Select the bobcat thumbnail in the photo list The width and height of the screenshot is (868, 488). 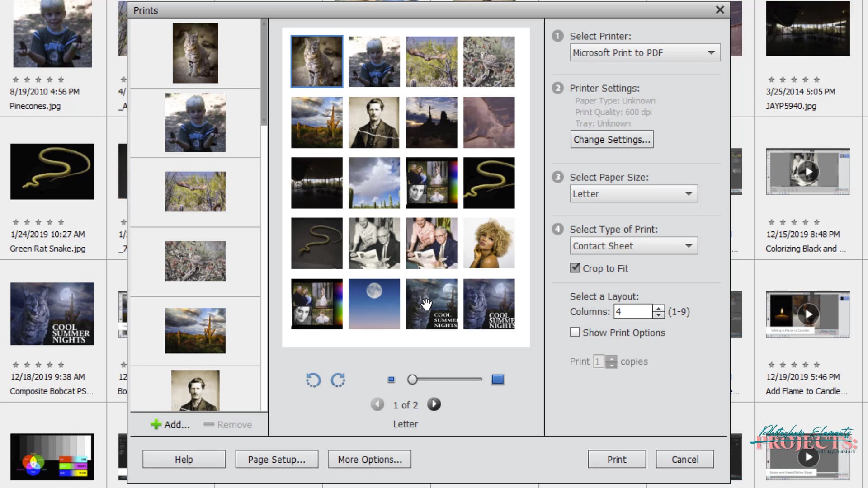[x=195, y=53]
